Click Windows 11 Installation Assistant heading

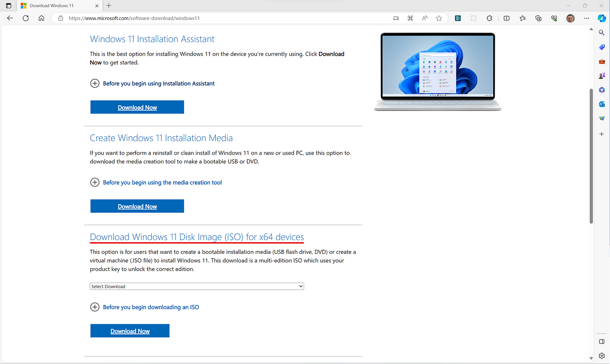[x=152, y=39]
